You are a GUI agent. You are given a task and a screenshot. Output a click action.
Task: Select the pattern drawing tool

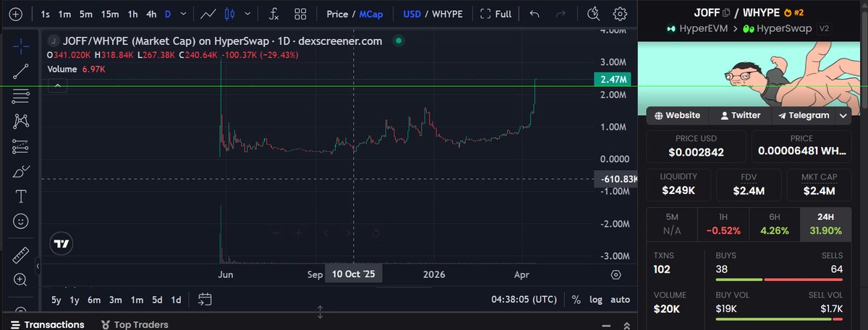(x=21, y=121)
